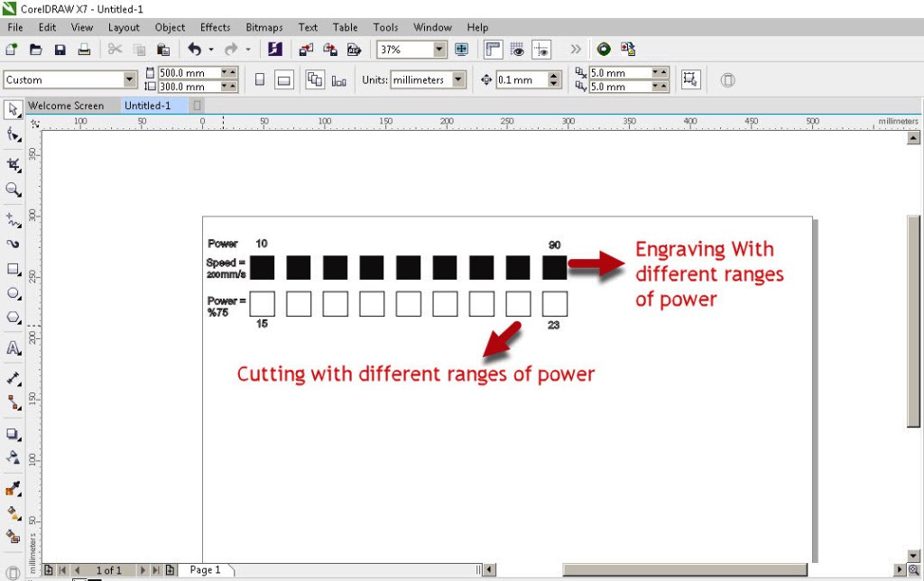This screenshot has width=924, height=581.
Task: Select the Drop Shadow tool
Action: (13, 434)
